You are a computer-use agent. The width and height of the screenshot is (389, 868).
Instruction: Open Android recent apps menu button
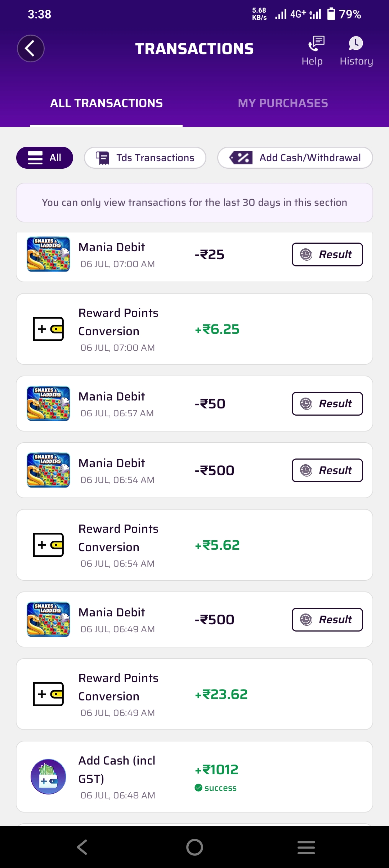[x=306, y=847]
